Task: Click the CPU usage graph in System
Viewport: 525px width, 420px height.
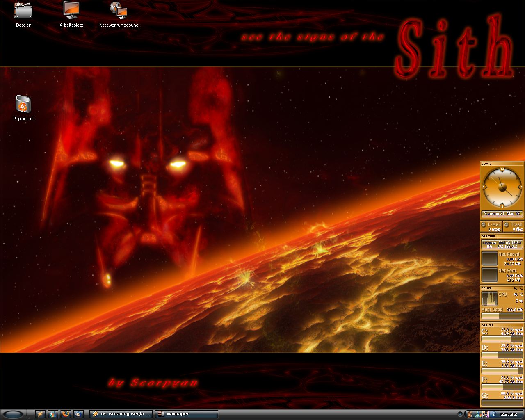Action: tap(490, 298)
